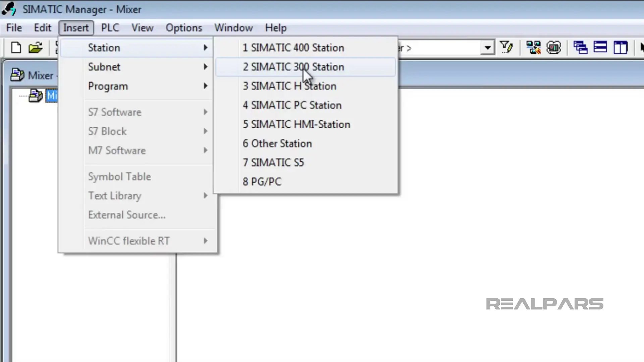
Task: Click the SIMATIC Manager app icon in title bar
Action: [9, 9]
